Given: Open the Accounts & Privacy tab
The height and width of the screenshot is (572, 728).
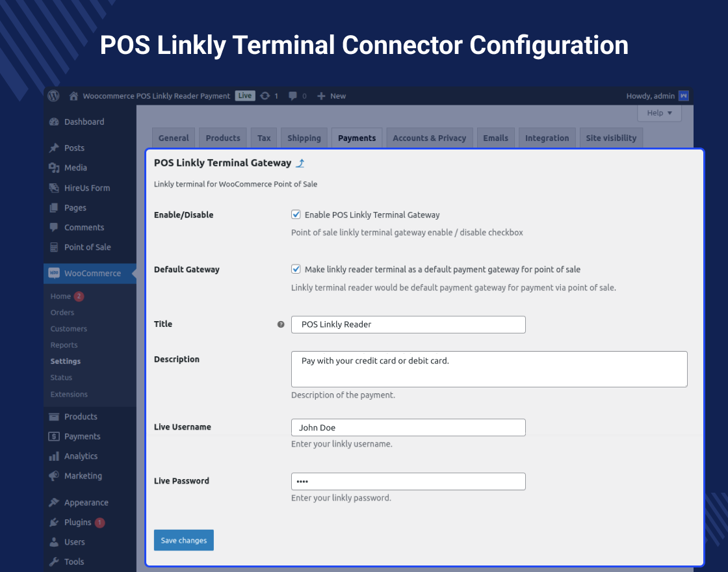Looking at the screenshot, I should point(429,137).
